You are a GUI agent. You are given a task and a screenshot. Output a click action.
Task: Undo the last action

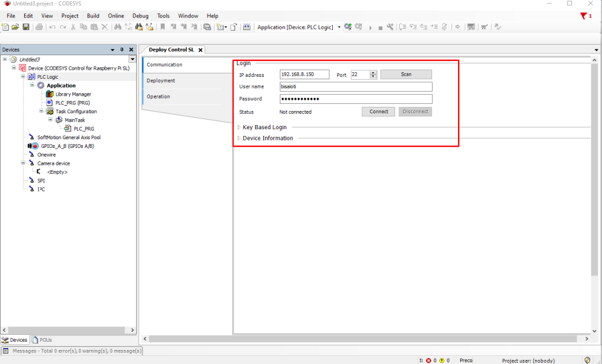click(x=52, y=27)
